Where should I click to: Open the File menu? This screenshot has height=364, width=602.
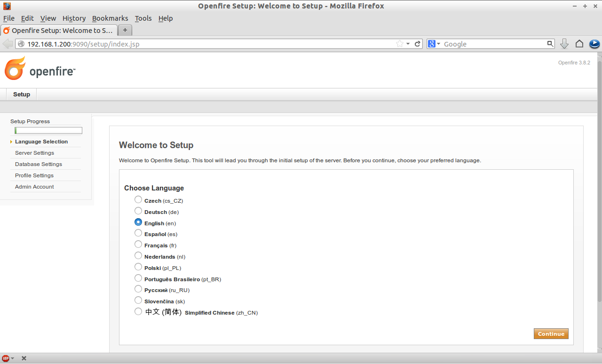click(x=9, y=18)
